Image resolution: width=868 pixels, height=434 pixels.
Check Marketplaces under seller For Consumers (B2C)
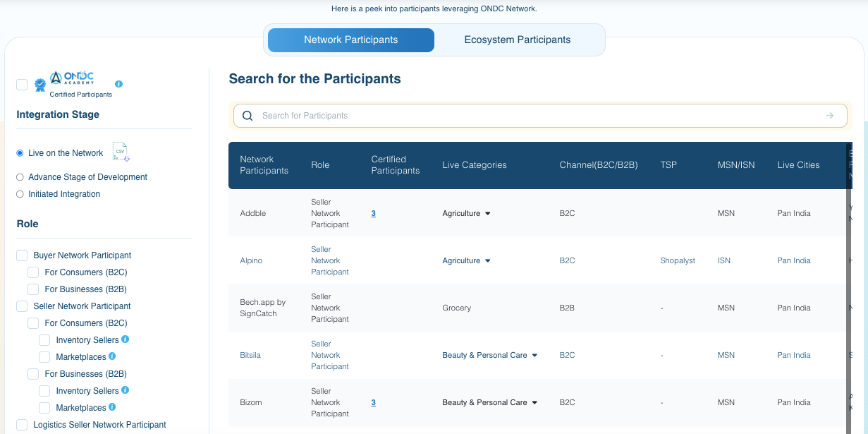pyautogui.click(x=44, y=357)
